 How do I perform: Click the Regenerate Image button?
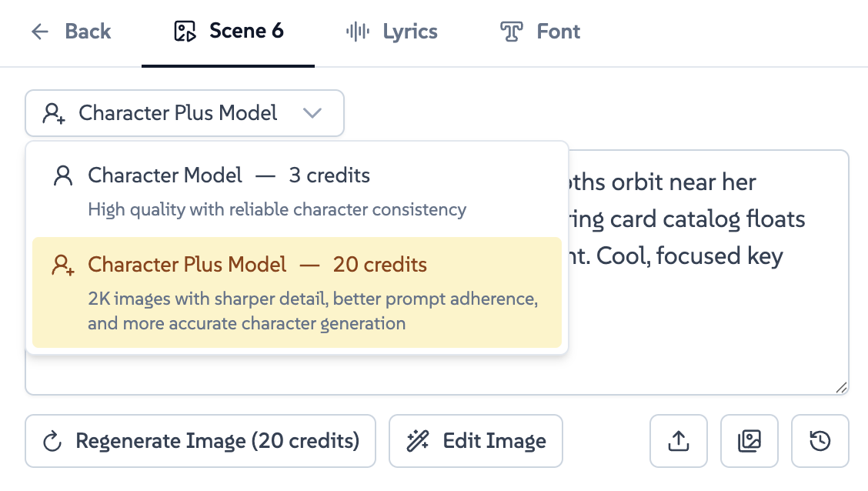(200, 441)
